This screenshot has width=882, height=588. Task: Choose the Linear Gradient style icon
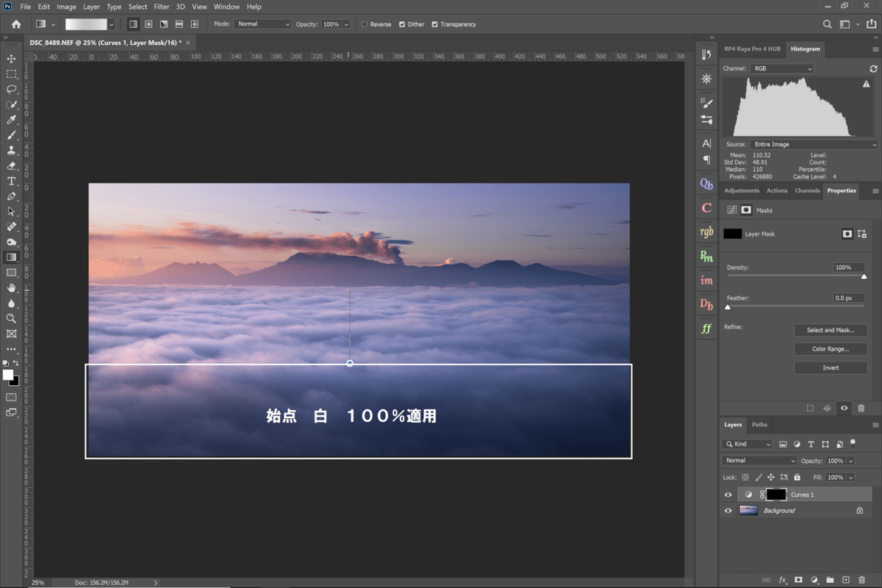[132, 24]
